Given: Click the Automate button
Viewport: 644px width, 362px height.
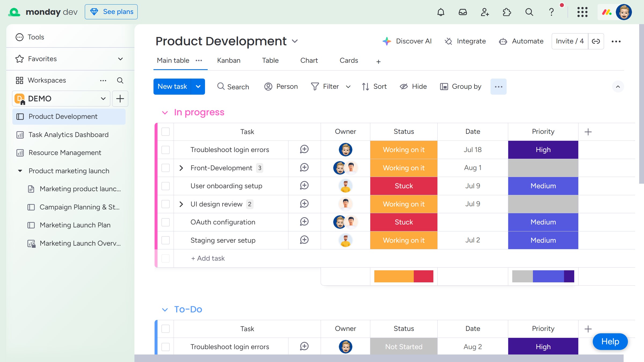Looking at the screenshot, I should [x=521, y=41].
